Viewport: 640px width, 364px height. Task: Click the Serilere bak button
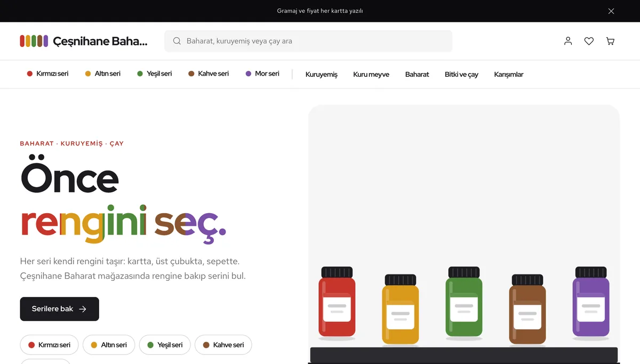pyautogui.click(x=60, y=309)
